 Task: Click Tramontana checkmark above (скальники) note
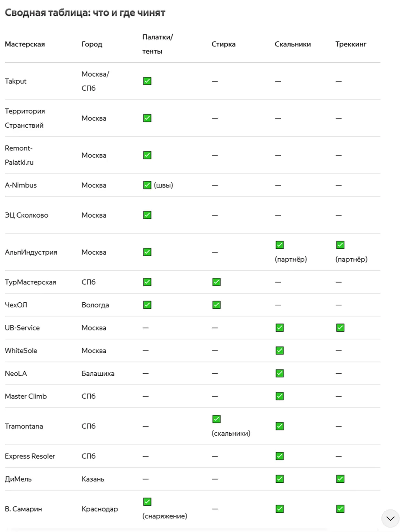(x=216, y=419)
